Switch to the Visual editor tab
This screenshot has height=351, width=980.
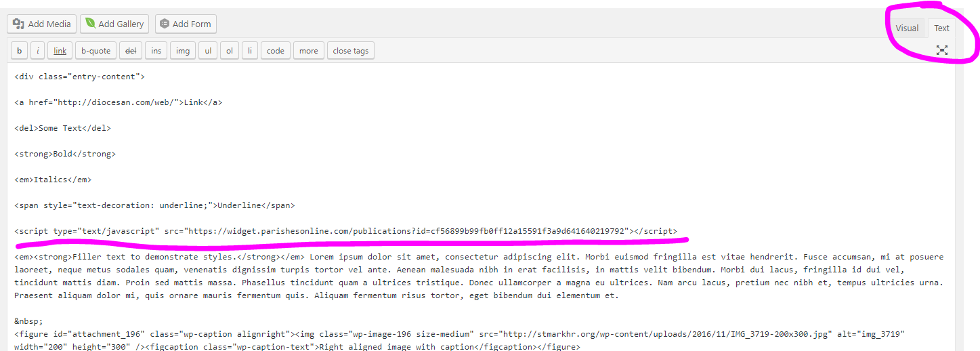(907, 28)
